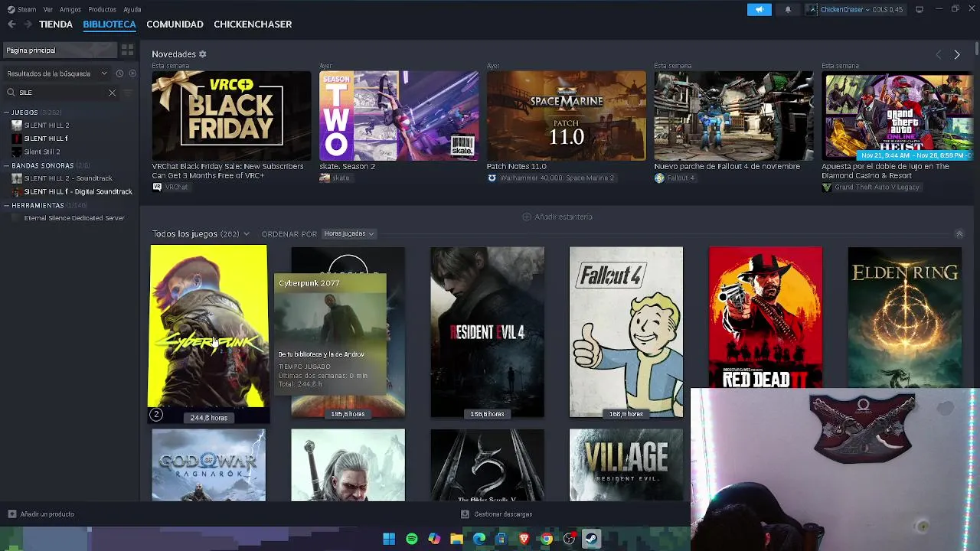980x551 pixels.
Task: Clear the SILE search text
Action: click(x=112, y=93)
